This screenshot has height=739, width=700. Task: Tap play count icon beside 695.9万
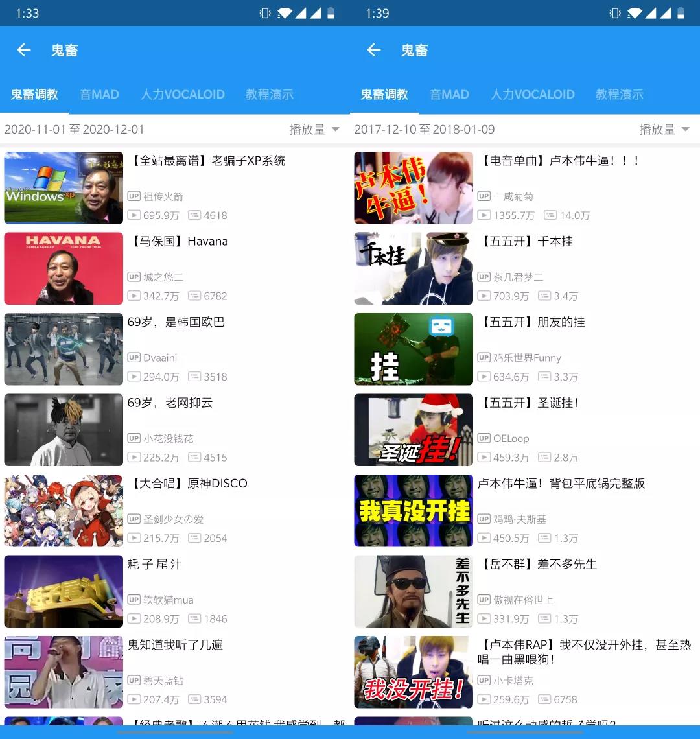(x=134, y=215)
